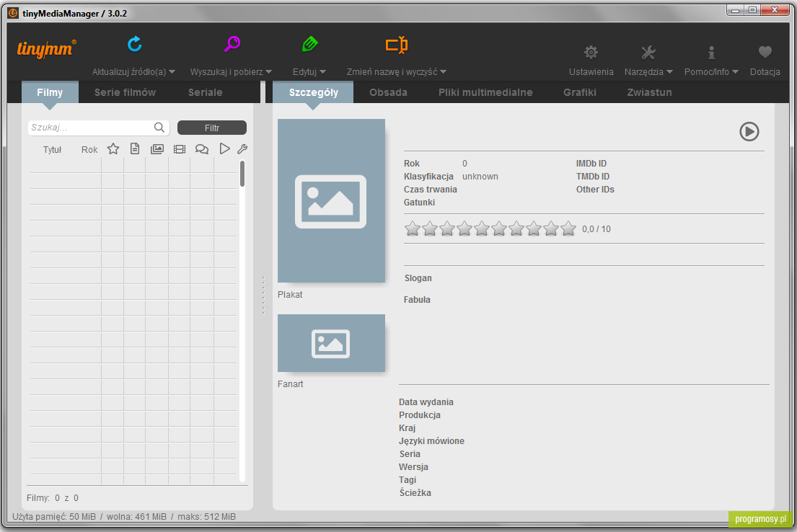The height and width of the screenshot is (532, 797).
Task: Click the Ścieżka label
Action: pos(415,493)
